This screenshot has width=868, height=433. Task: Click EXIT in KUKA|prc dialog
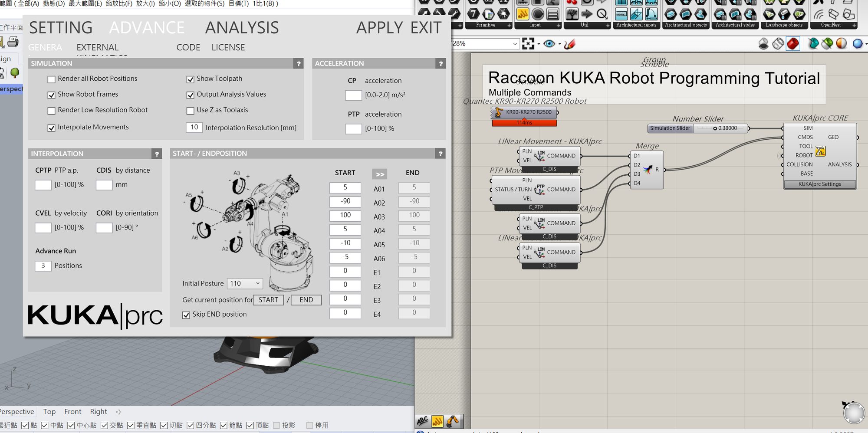426,28
